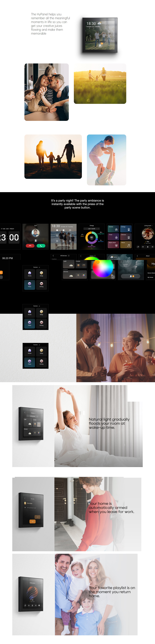Click the Dimmer brightness icon on the All Devices screen

[x=78, y=275]
